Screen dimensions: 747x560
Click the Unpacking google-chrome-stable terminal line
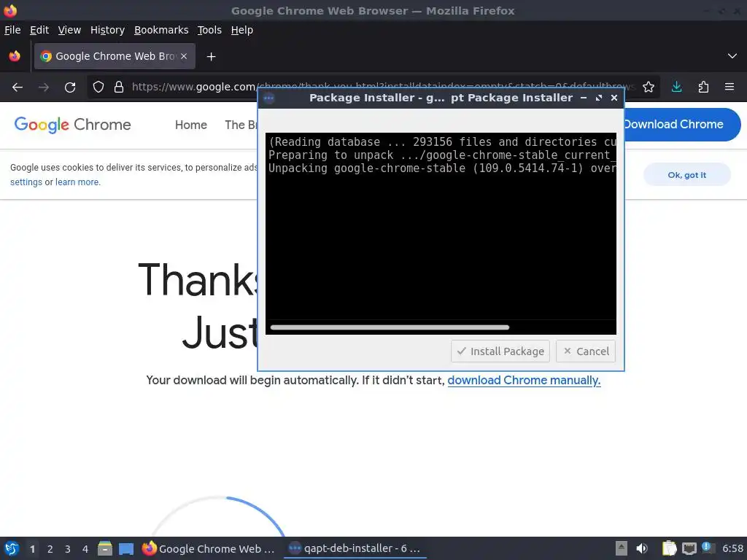click(442, 168)
